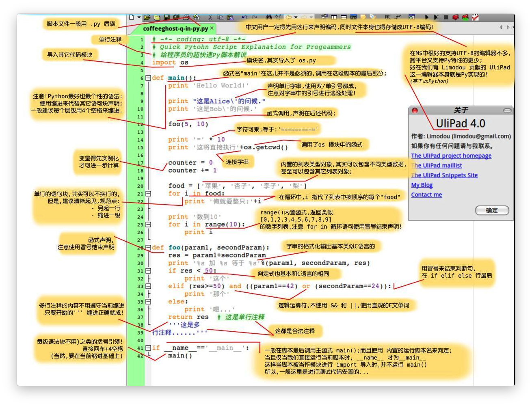Click the return arrow toolbar icon
The width and height of the screenshot is (532, 406).
click(398, 17)
